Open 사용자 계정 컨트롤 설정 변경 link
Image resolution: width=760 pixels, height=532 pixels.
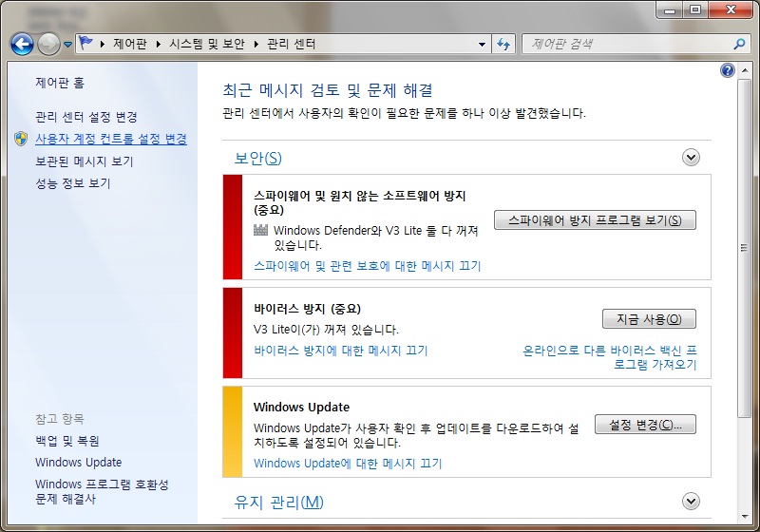(x=111, y=139)
